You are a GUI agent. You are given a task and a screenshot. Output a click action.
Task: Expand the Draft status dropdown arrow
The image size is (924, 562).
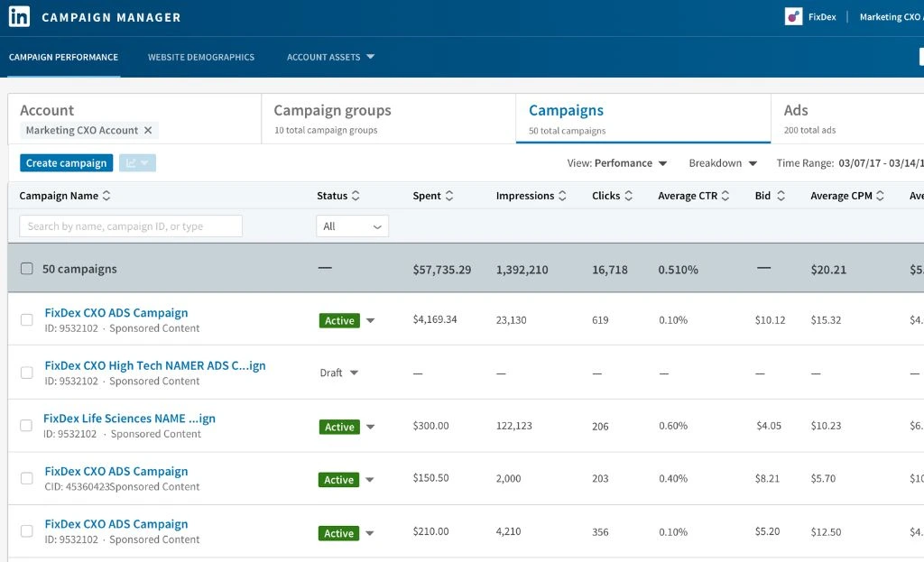354,373
